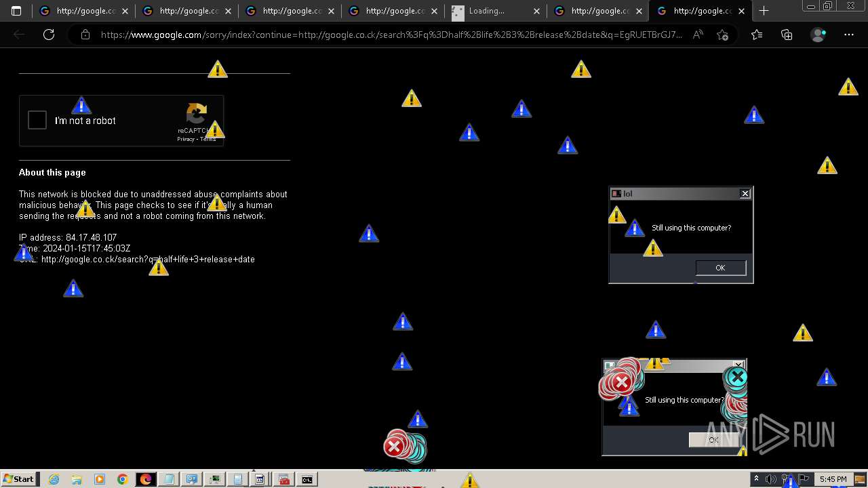Open the Notepad taskbar window
Screen dimensions: 868x488
[x=168, y=479]
